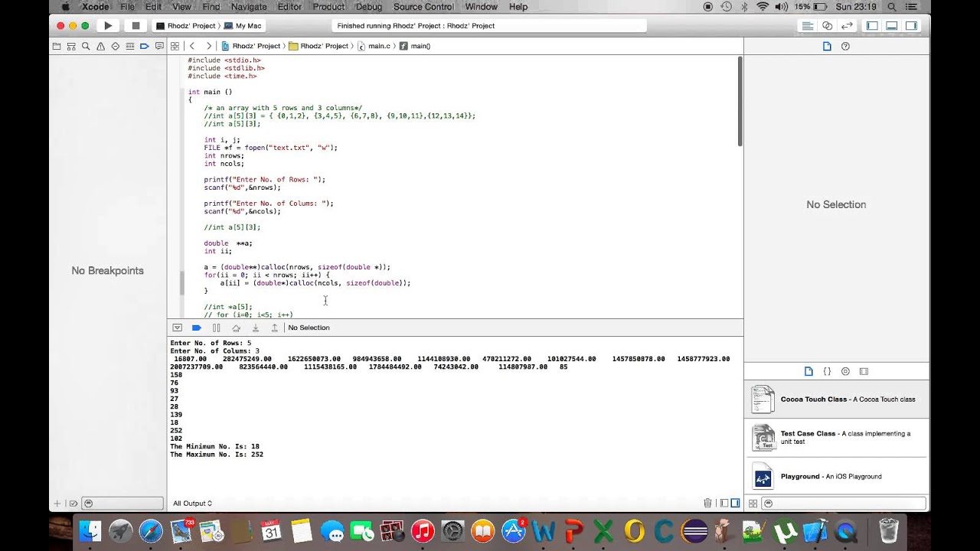Image resolution: width=980 pixels, height=551 pixels.
Task: Toggle the Utilities panel visibility
Action: [x=911, y=25]
